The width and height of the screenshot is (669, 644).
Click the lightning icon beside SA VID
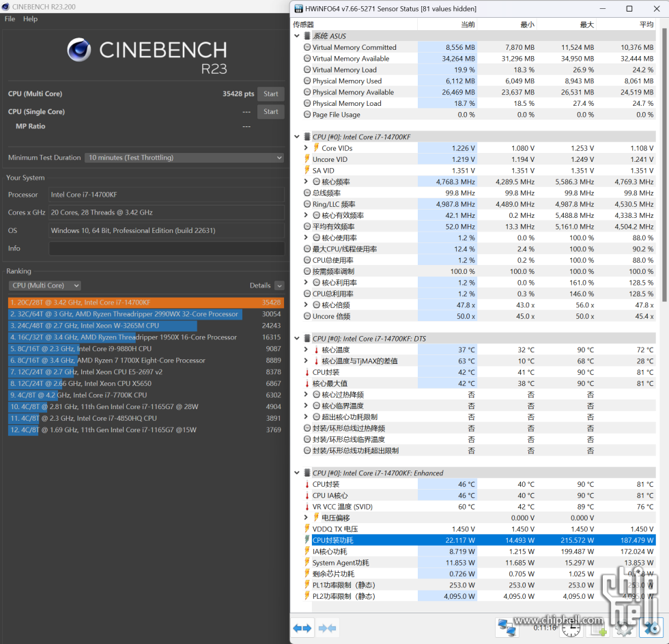click(x=307, y=170)
